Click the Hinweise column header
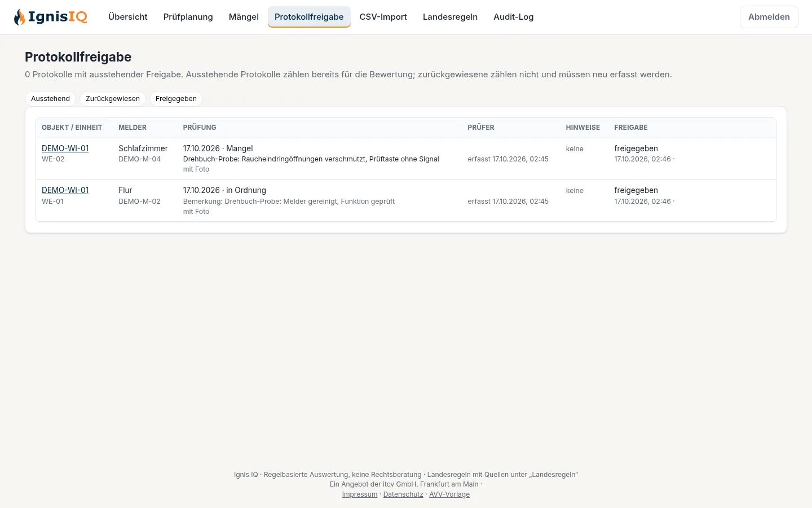 coord(583,128)
